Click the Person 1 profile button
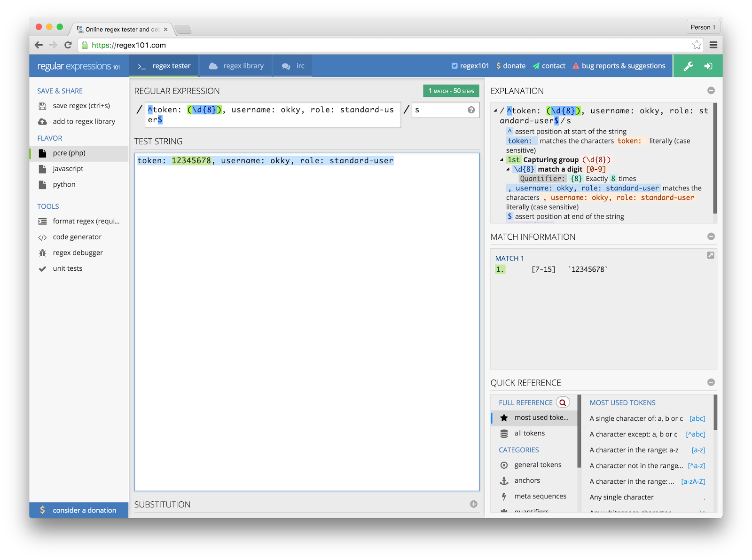The width and height of the screenshot is (752, 560). pyautogui.click(x=703, y=27)
